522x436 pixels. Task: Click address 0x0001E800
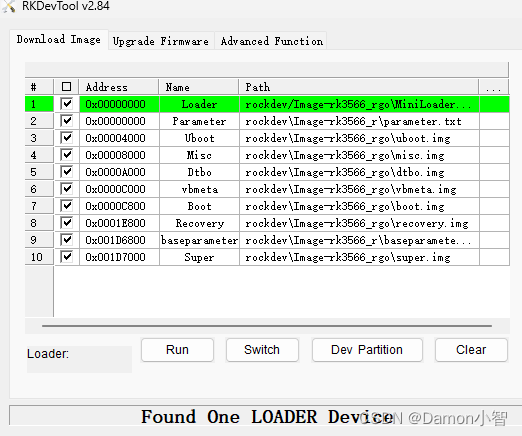point(119,223)
